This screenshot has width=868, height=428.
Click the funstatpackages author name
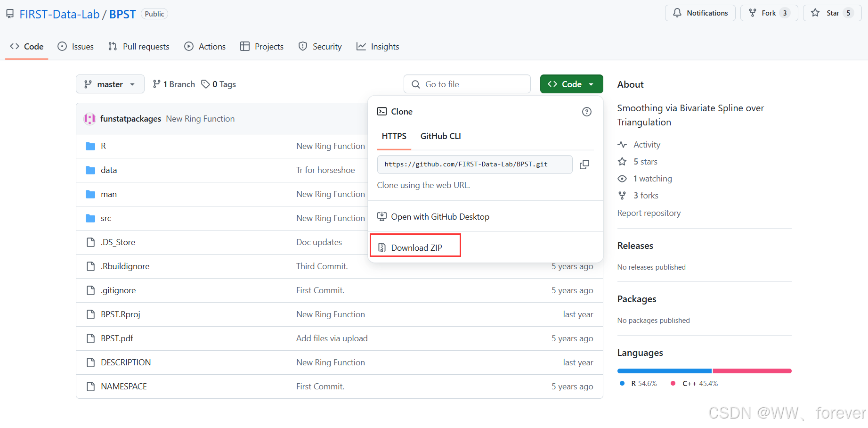coord(130,119)
